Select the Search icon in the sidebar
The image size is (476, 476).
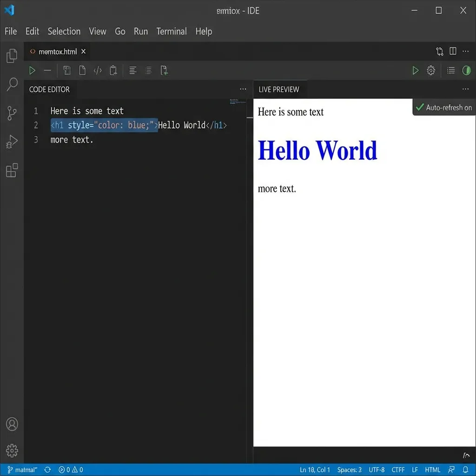click(x=12, y=84)
